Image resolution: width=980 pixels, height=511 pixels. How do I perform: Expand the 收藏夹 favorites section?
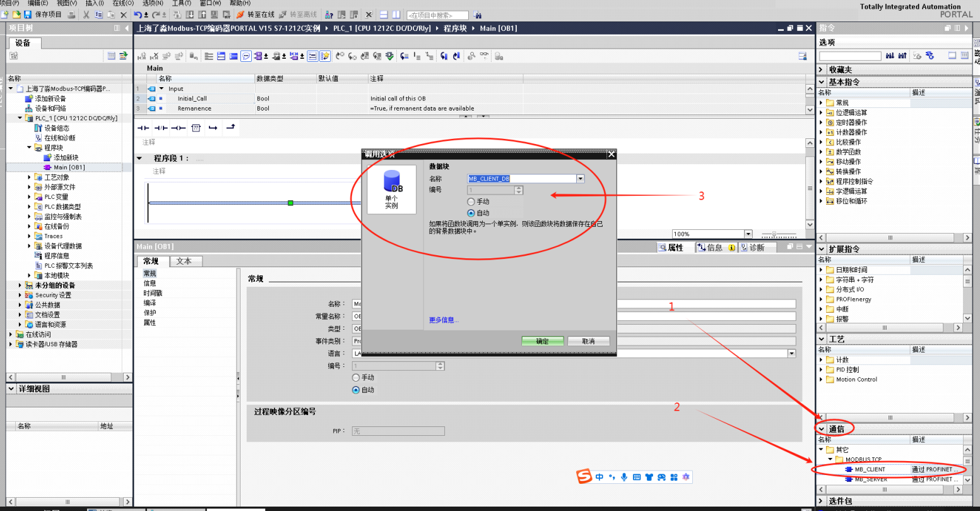822,69
